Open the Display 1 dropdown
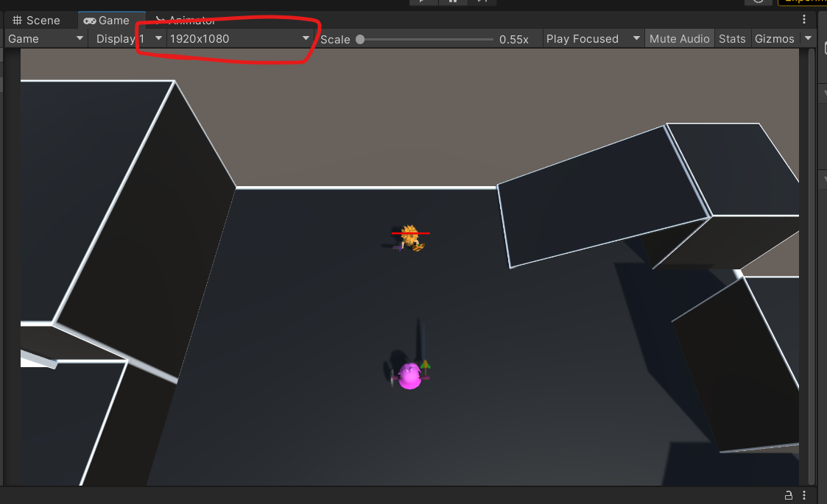Viewport: 827px width, 504px height. tap(128, 39)
